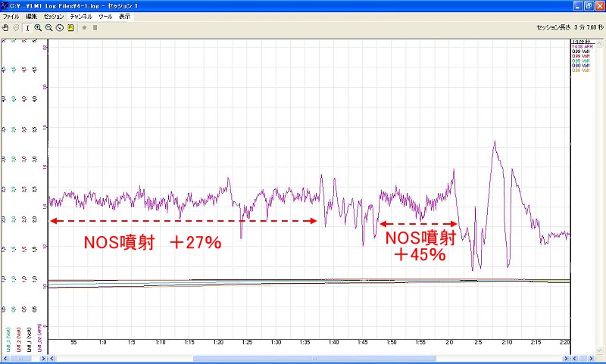This screenshot has height=364, width=606.
Task: Click the yellow note marker icon
Action: pyautogui.click(x=70, y=28)
